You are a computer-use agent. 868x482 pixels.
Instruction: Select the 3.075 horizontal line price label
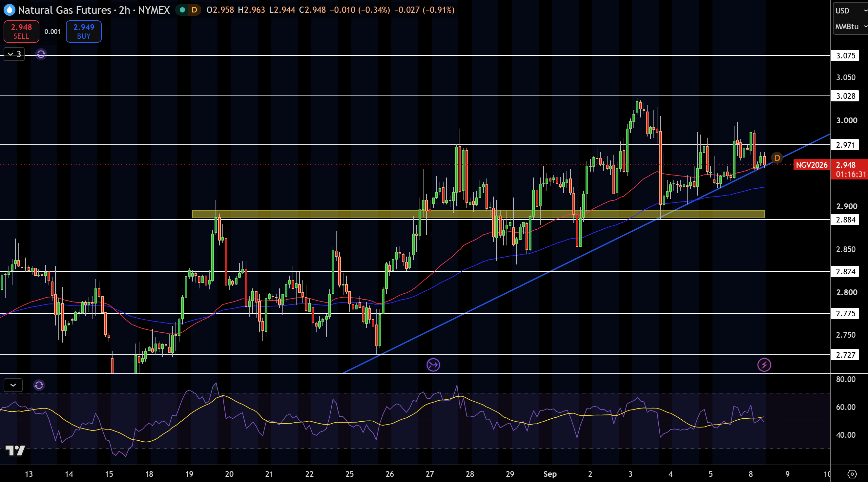coord(845,56)
